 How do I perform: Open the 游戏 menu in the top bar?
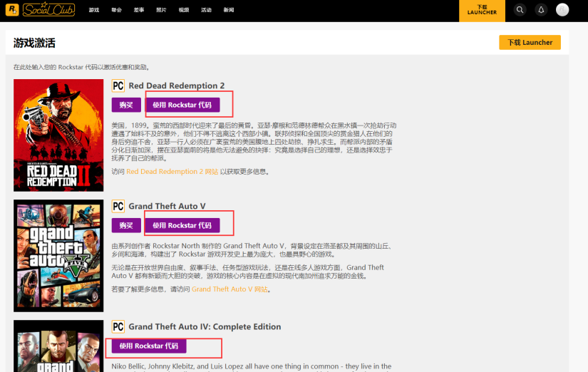pos(94,10)
